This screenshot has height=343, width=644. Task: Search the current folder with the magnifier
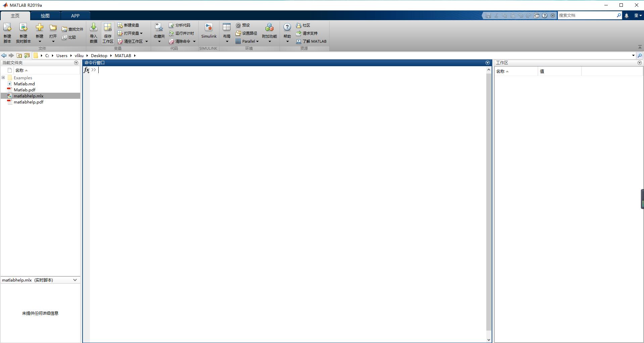[x=640, y=55]
